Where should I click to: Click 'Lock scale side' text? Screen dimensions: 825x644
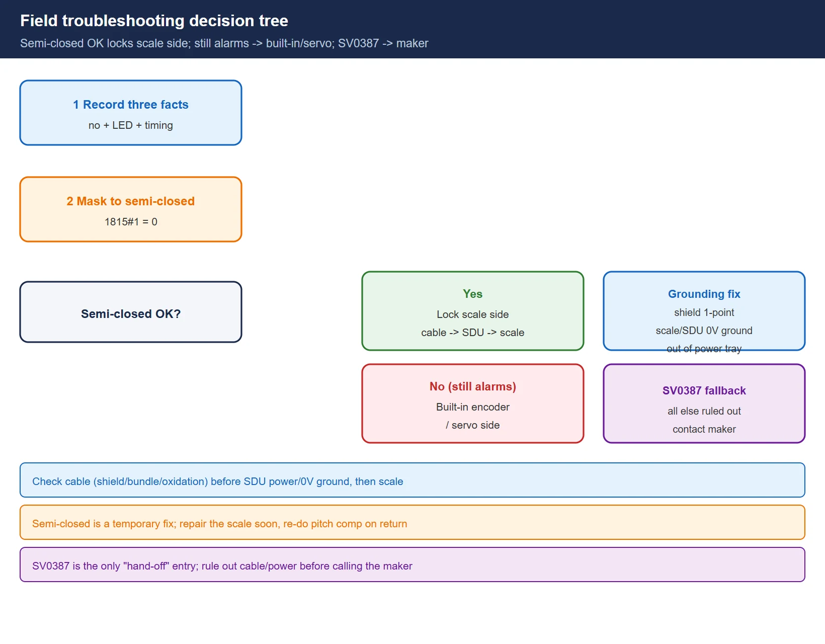tap(473, 314)
